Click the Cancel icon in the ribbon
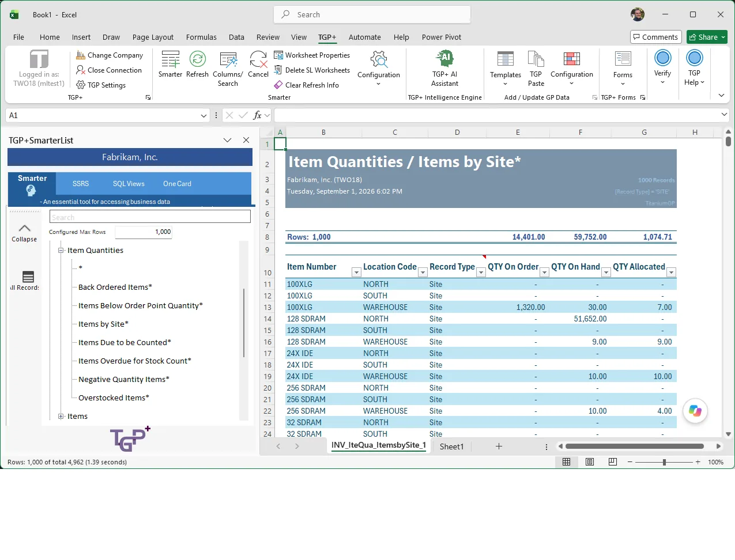 pos(258,59)
